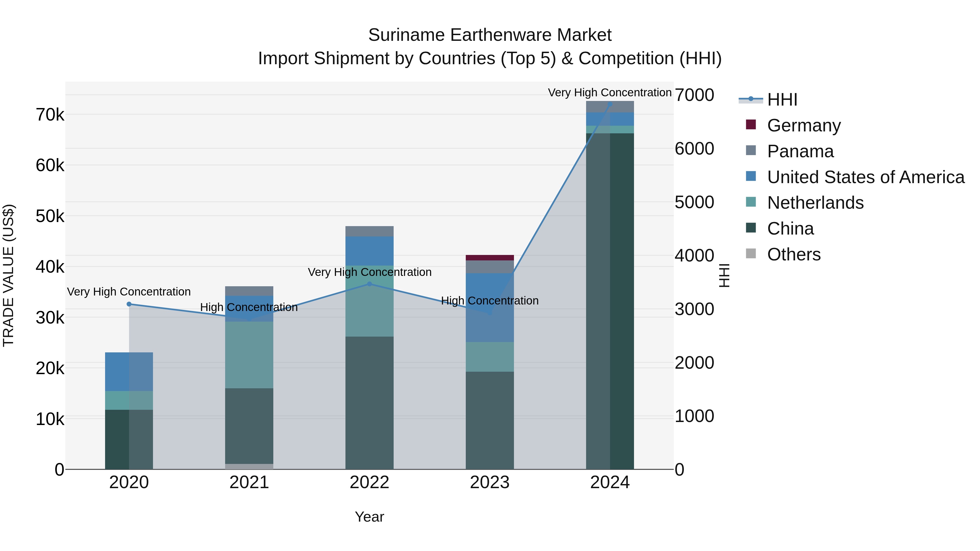Click the Germany bar segment for 2023
The width and height of the screenshot is (980, 551).
[490, 258]
